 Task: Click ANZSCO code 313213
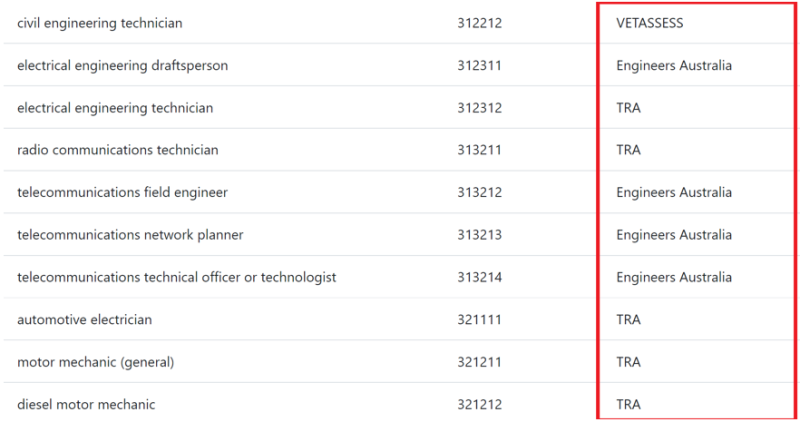tap(479, 235)
